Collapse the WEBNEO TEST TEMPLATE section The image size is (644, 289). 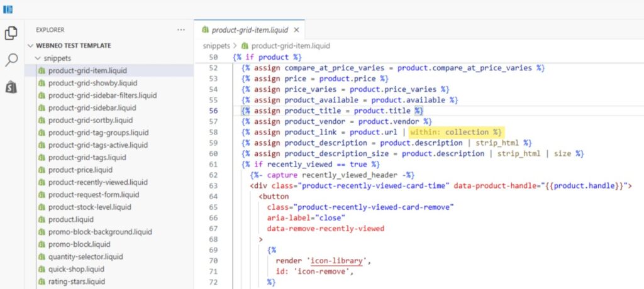[x=31, y=46]
